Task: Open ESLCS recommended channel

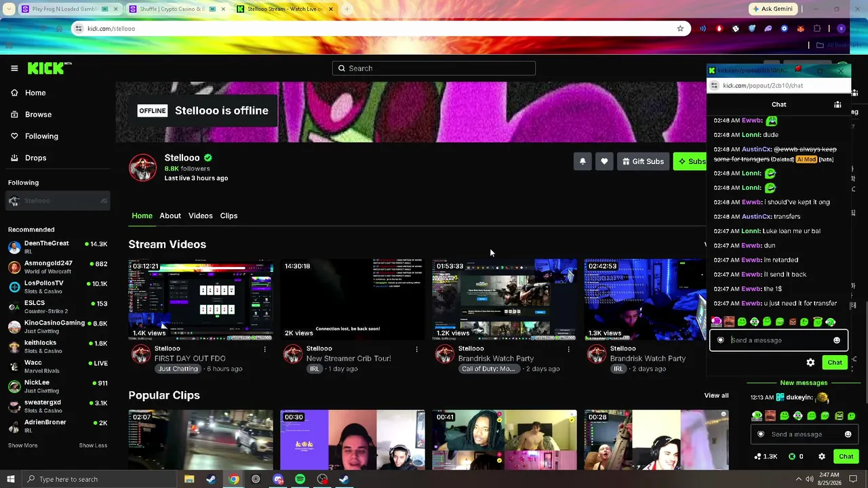Action: pyautogui.click(x=58, y=307)
